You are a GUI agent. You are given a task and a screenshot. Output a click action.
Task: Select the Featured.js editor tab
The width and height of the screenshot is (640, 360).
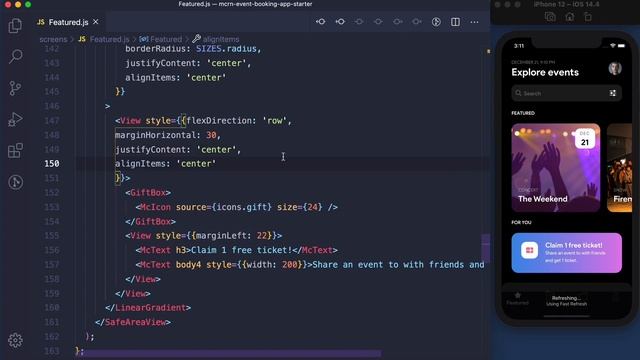coord(68,22)
